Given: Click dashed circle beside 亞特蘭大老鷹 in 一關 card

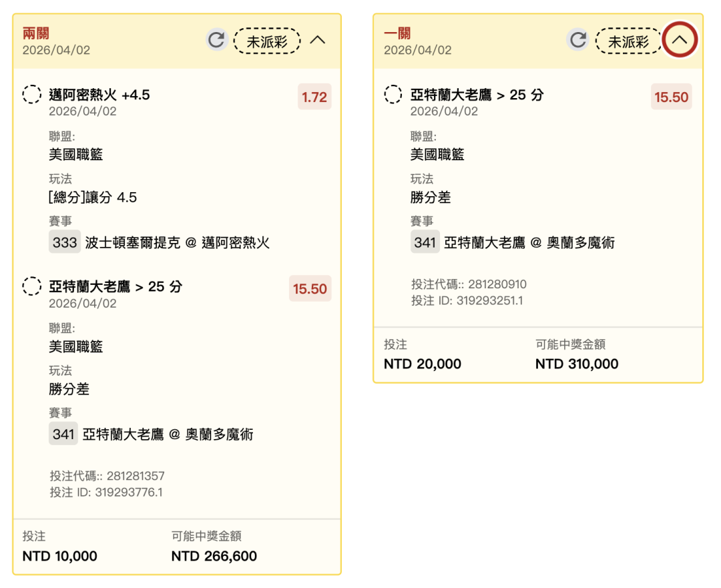Looking at the screenshot, I should 393,95.
